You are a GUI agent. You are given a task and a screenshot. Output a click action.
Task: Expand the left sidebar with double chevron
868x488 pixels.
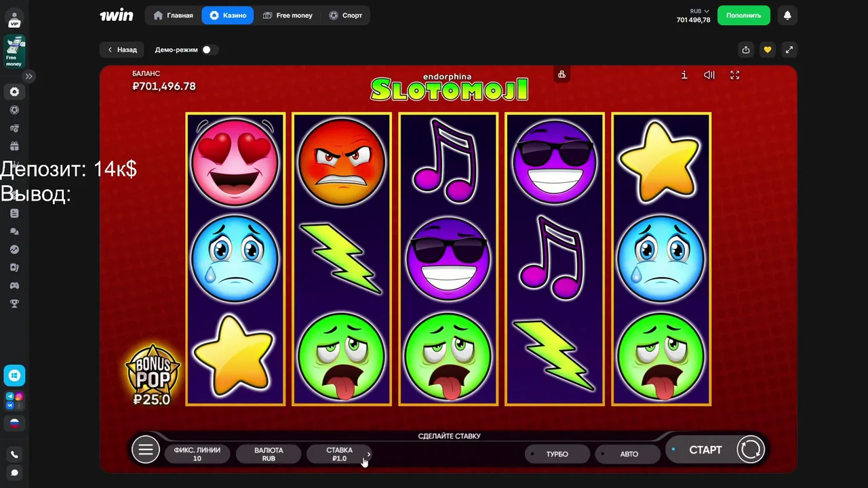tap(29, 76)
